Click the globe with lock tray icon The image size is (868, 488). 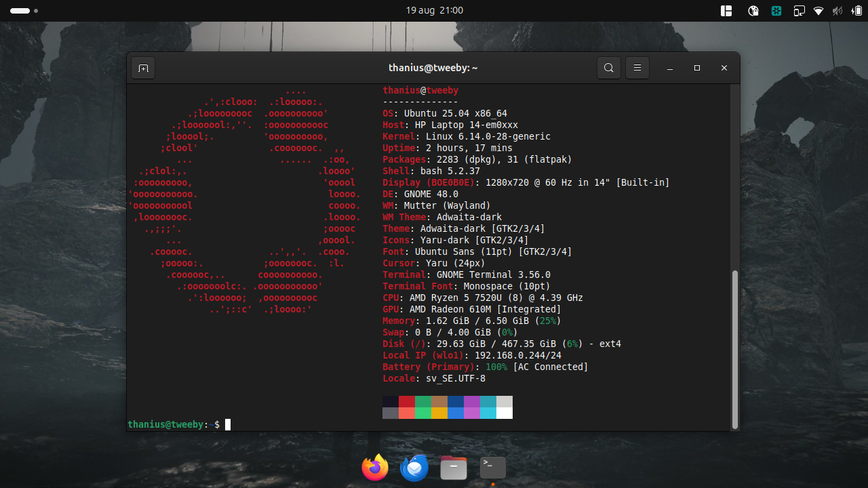point(753,11)
